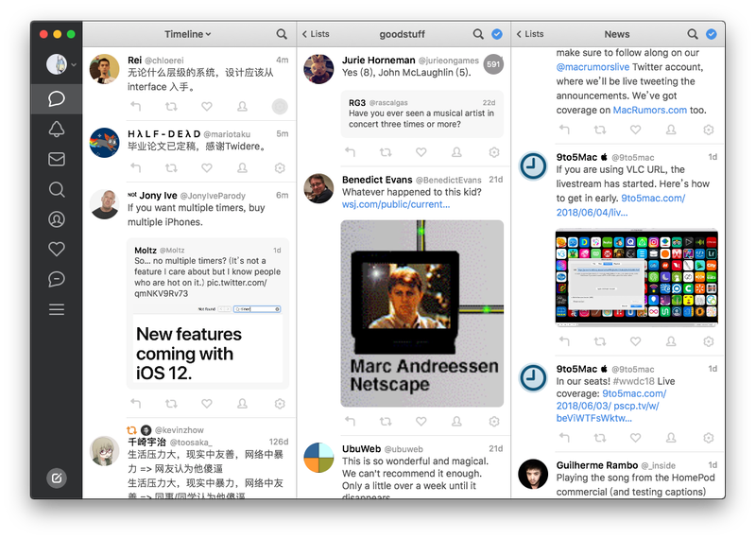The width and height of the screenshot is (756, 539).
Task: Open the 9to5Mac app icons screenshot
Action: (x=636, y=276)
